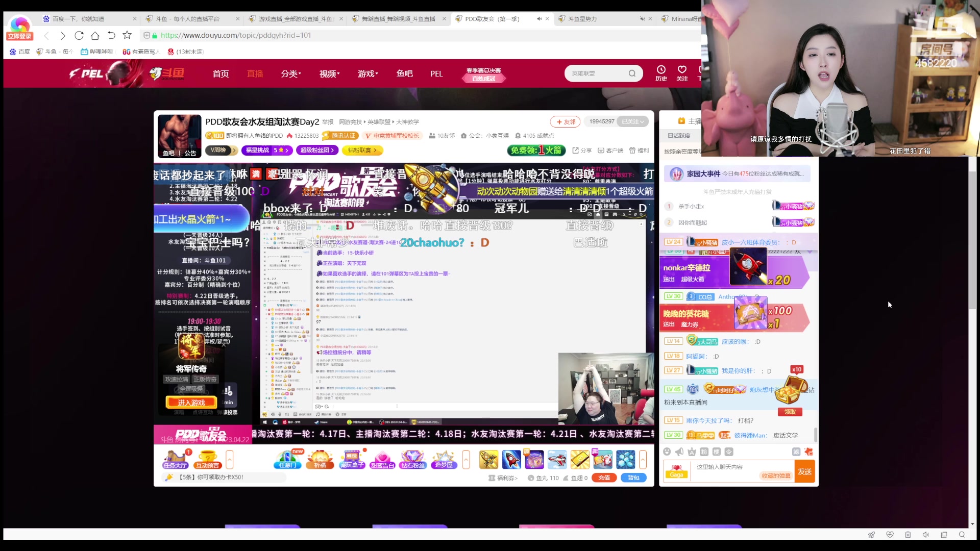The image size is (980, 551).
Task: Select the airplane gift icon
Action: pos(557,460)
